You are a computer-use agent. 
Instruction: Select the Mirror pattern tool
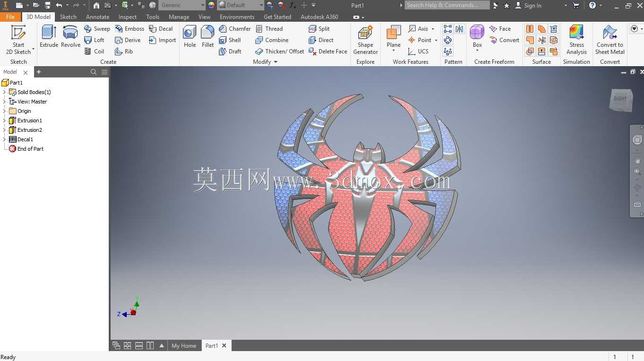pos(459,29)
